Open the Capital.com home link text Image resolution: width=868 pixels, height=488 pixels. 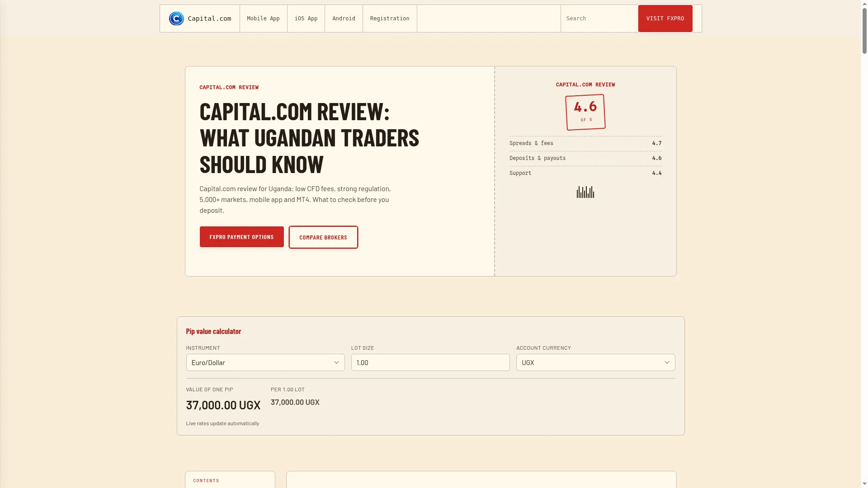pyautogui.click(x=209, y=19)
